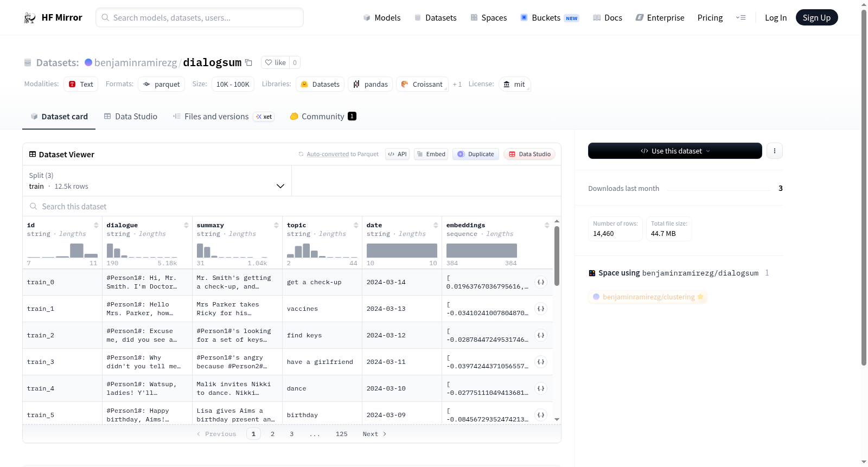868x467 pixels.
Task: Focus the models, datasets, users search field
Action: coord(200,17)
